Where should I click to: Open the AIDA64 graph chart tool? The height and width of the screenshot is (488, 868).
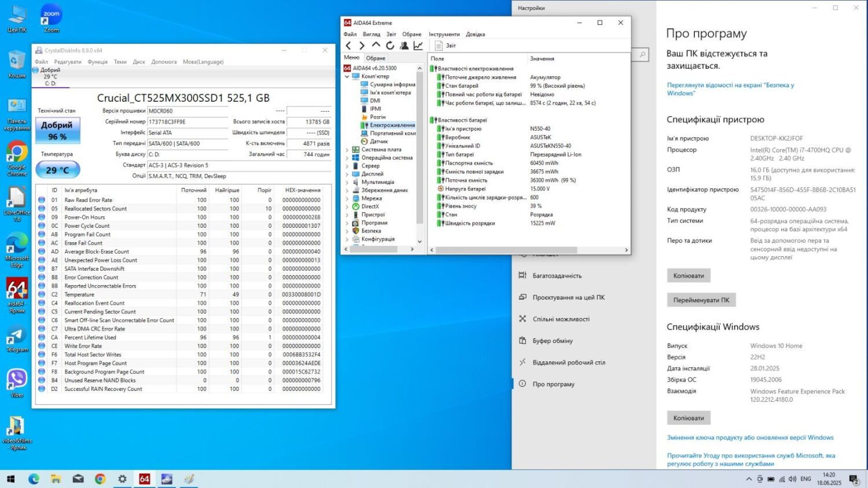pyautogui.click(x=418, y=46)
